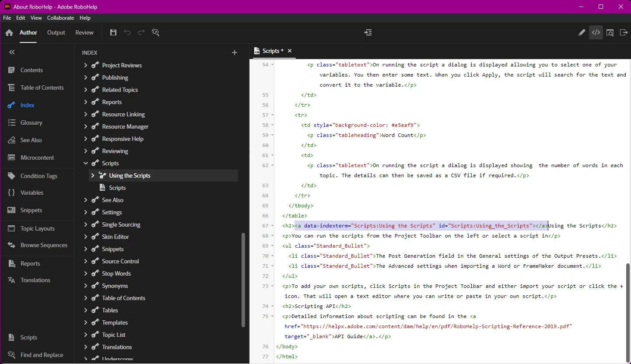
Task: Select the Source Control index keyword
Action: point(120,261)
